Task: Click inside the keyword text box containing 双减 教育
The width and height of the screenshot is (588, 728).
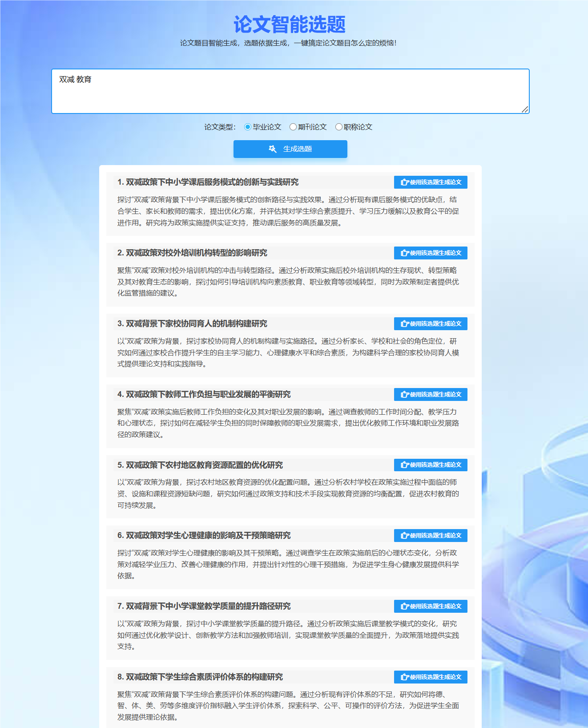Action: click(290, 91)
